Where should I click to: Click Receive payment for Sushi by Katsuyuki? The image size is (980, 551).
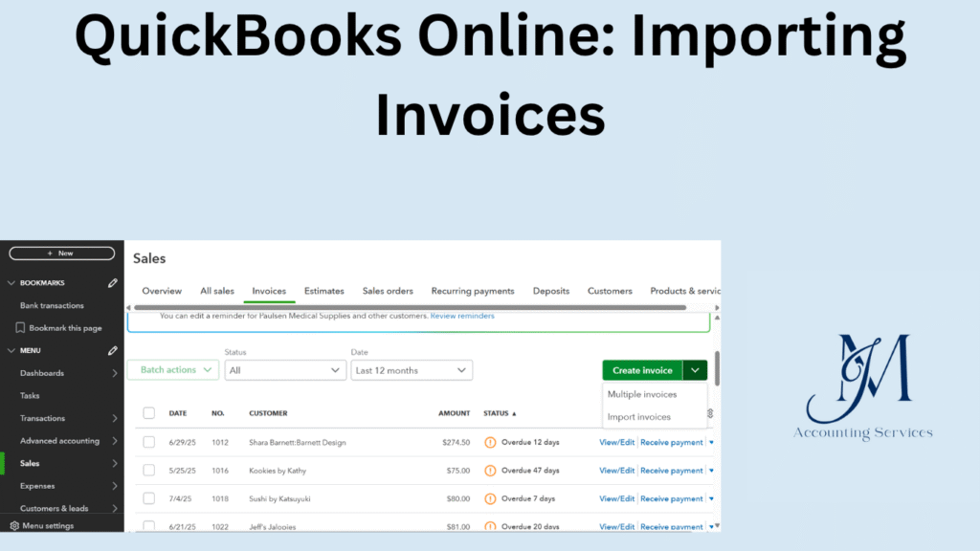(671, 498)
